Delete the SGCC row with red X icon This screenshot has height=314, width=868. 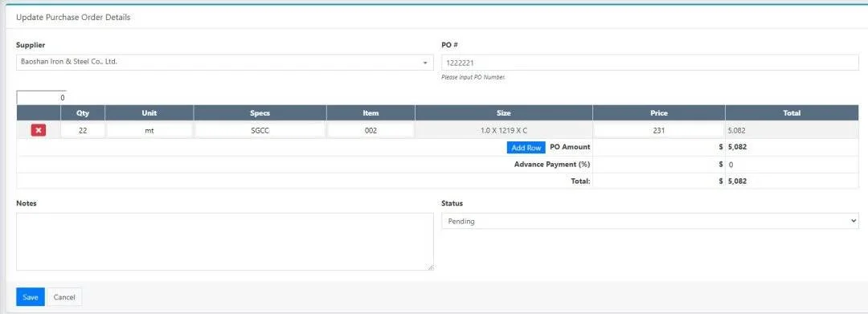coord(39,131)
